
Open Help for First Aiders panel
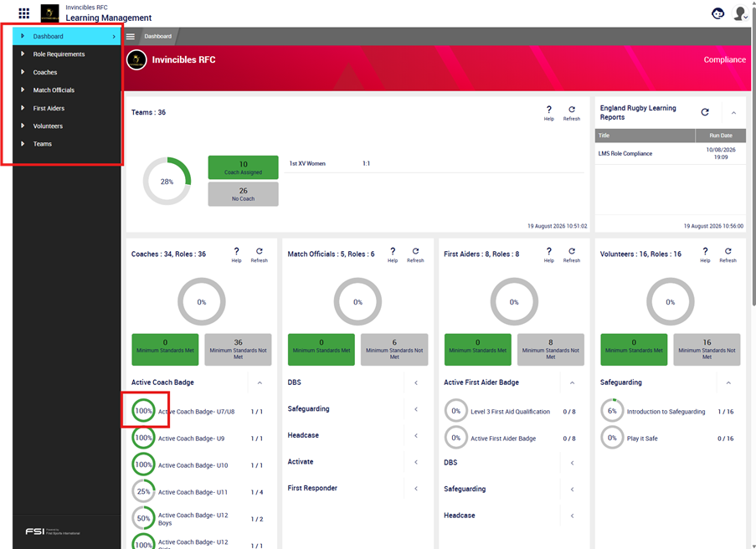(548, 254)
